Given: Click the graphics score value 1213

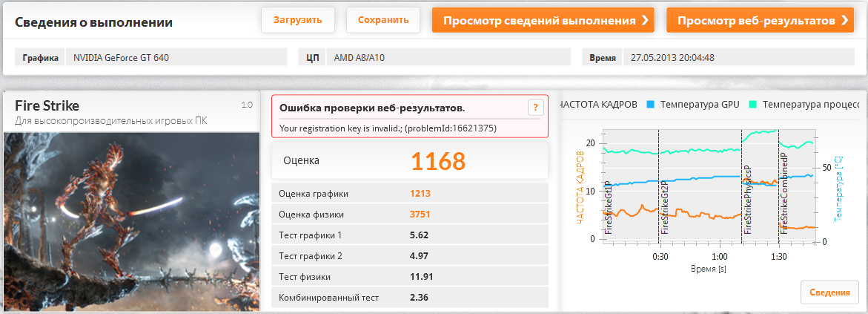Looking at the screenshot, I should click(420, 194).
